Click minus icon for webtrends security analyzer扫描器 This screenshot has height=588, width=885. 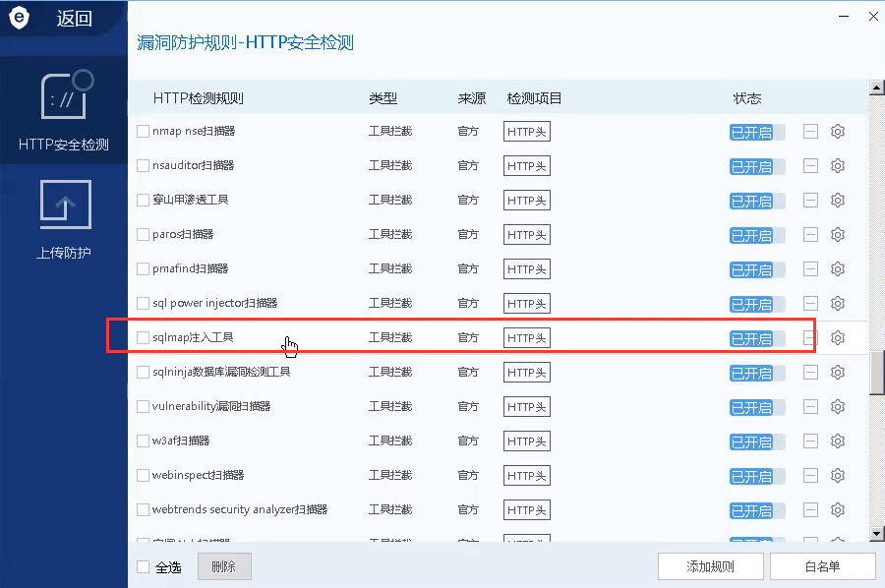click(x=810, y=510)
